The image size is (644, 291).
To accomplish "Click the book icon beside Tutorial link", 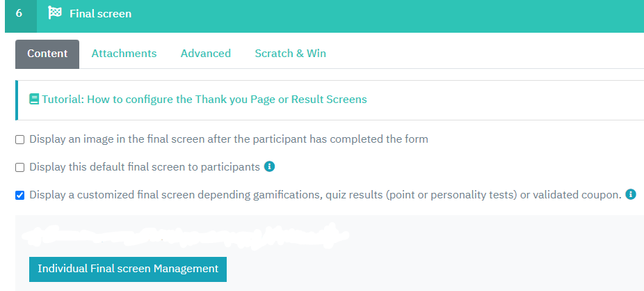I will tap(34, 100).
